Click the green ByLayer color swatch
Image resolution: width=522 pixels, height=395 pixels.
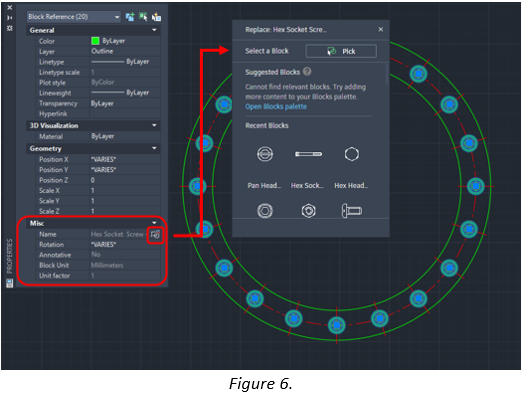point(95,41)
